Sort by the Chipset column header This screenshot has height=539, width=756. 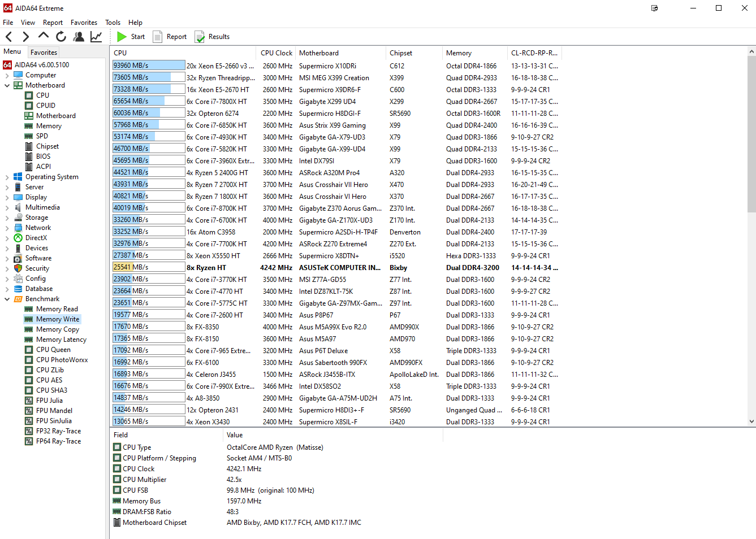[x=414, y=53]
